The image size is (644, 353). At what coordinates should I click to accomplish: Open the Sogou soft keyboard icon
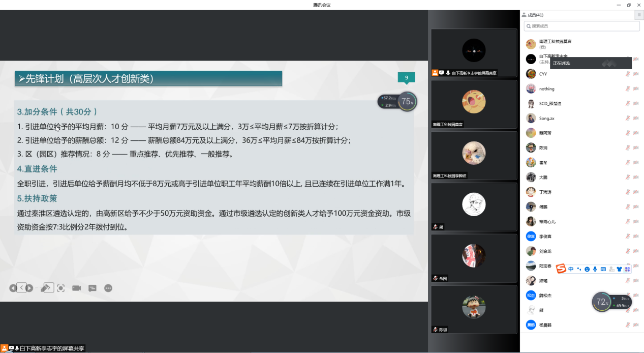tap(603, 269)
